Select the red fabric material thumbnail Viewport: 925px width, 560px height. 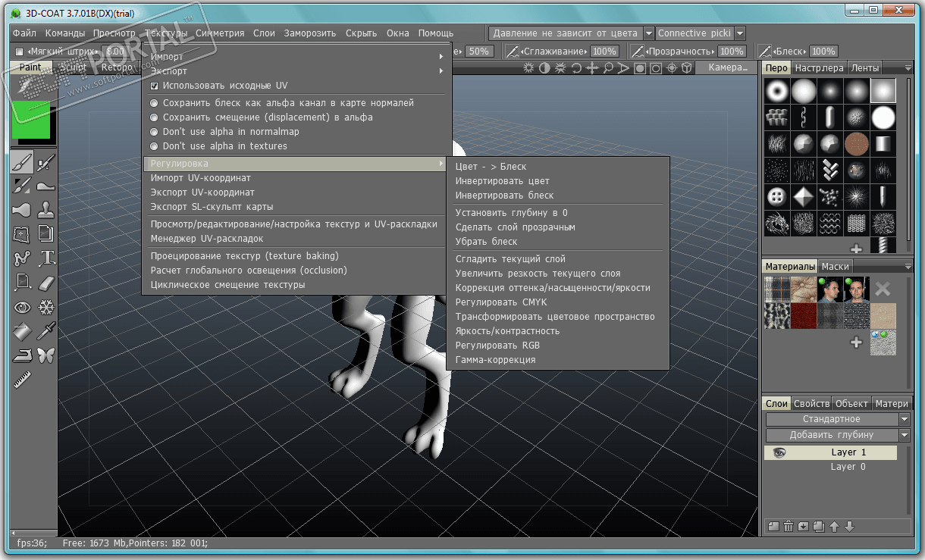[804, 315]
